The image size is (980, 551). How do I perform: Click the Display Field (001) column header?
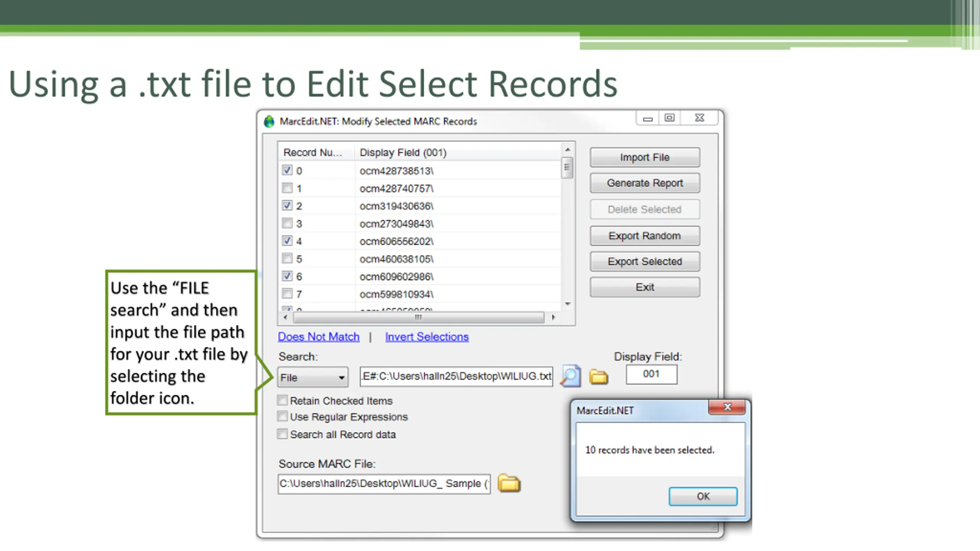(x=457, y=152)
